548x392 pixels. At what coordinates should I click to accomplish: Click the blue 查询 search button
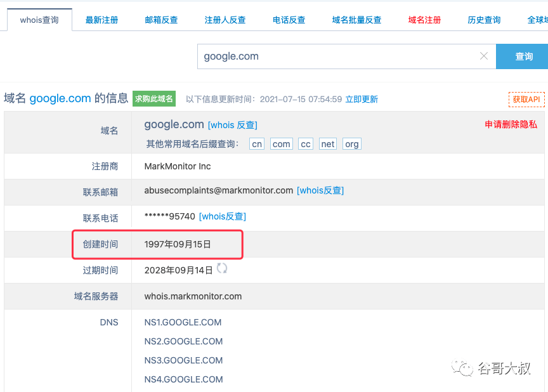click(x=522, y=56)
